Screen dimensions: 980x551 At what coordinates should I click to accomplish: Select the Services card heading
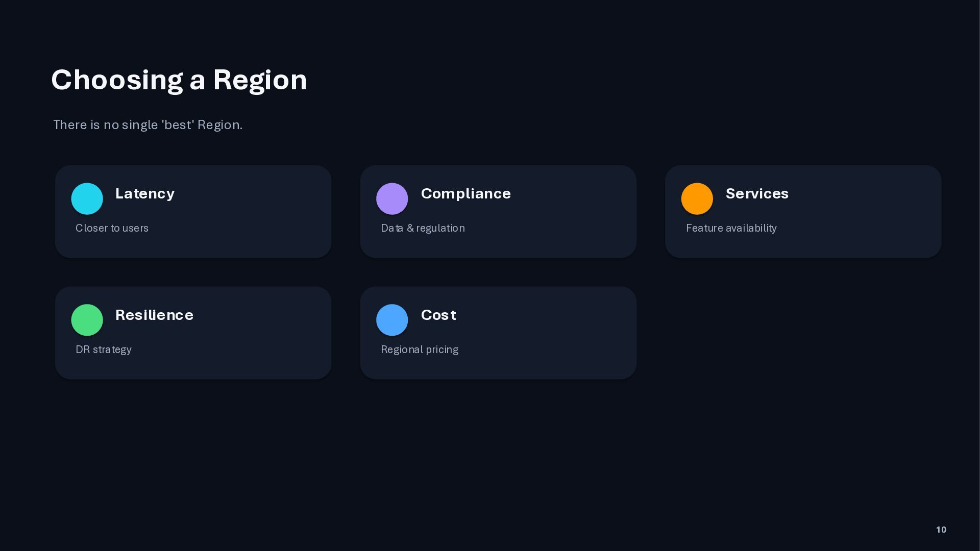pos(757,194)
